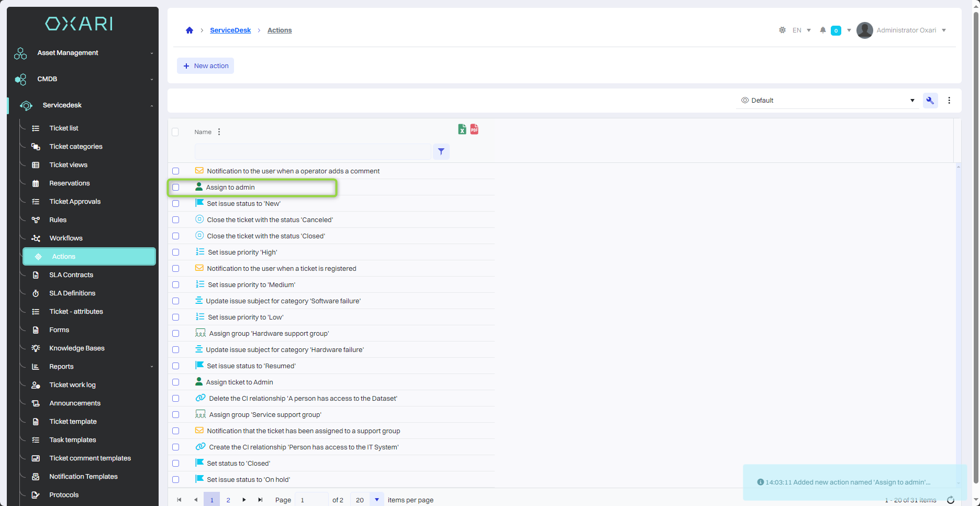Viewport: 980px width, 506px height.
Task: Expand the items per page dropdown
Action: tap(376, 500)
